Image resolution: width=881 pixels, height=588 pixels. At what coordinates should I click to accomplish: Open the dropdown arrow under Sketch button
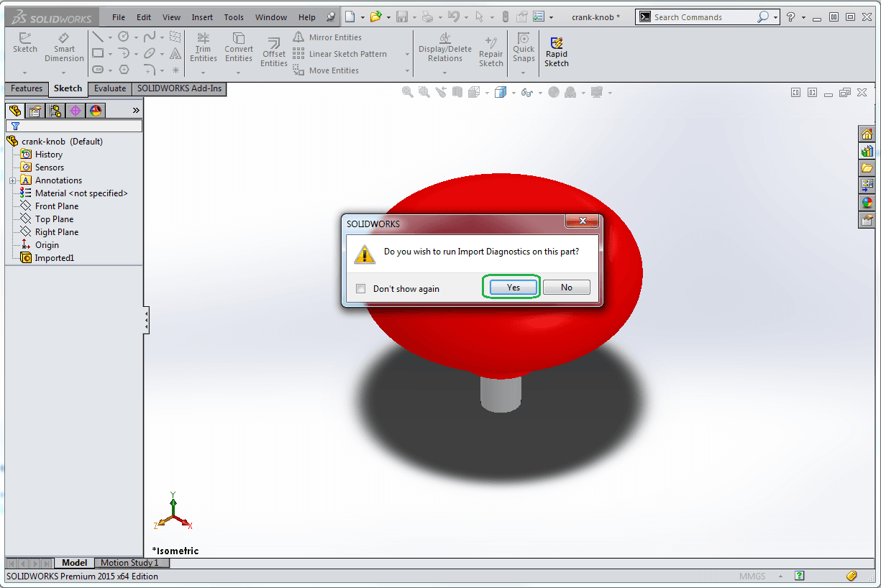(x=24, y=72)
